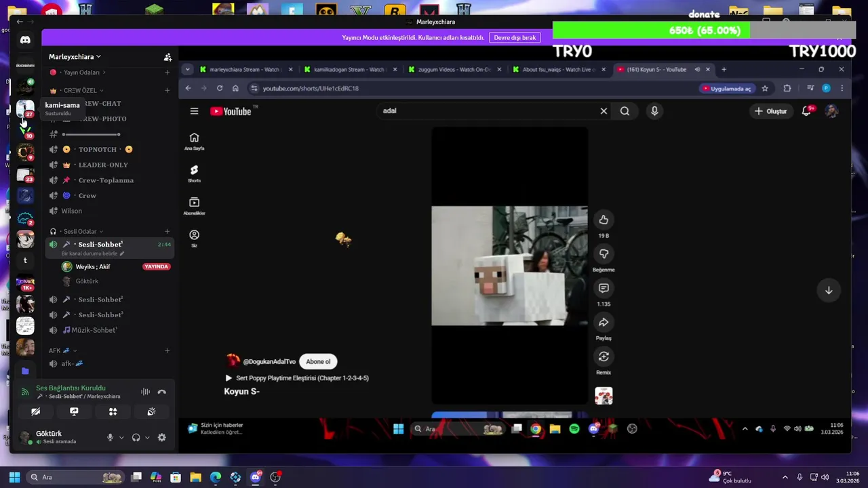Join the Crew-Toplanma voice channel
The height and width of the screenshot is (488, 868).
point(110,180)
